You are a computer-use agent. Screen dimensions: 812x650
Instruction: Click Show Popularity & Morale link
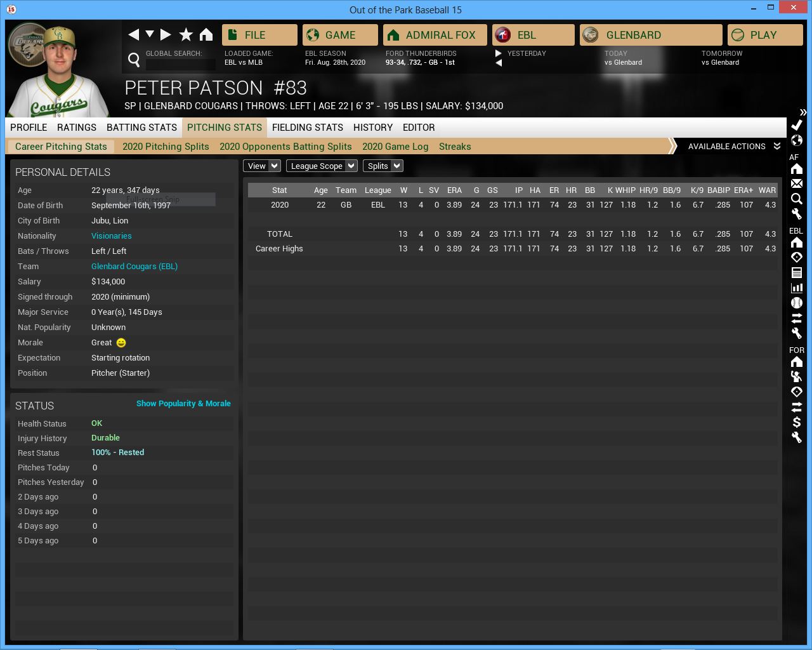tap(183, 404)
